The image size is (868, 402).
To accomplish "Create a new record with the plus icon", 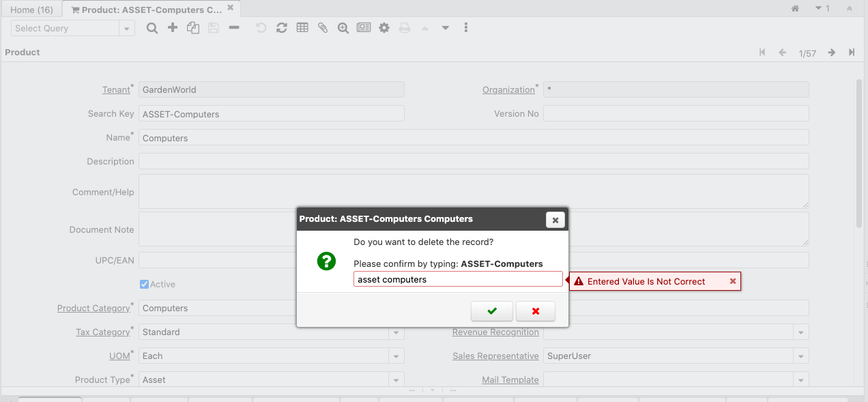I will [172, 27].
